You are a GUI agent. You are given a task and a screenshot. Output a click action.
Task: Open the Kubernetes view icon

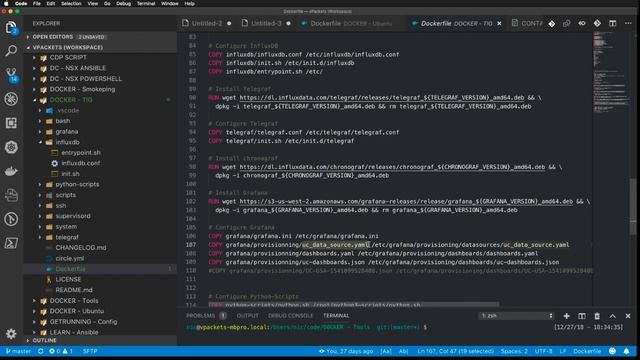[11, 147]
